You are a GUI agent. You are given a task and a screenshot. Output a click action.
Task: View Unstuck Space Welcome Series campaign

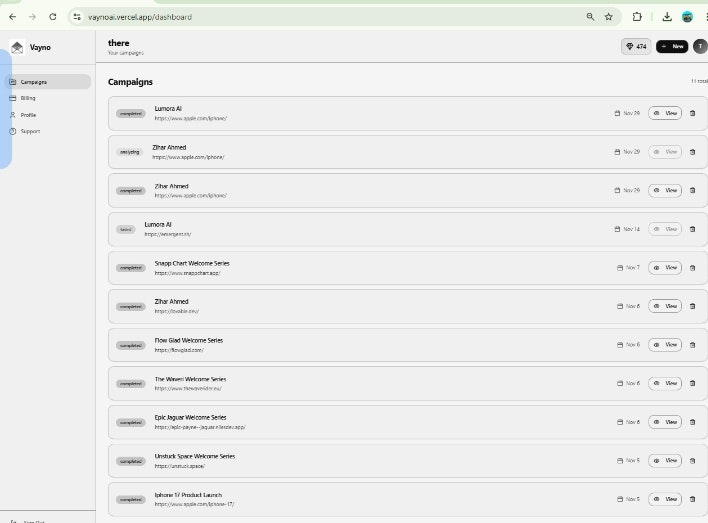click(x=665, y=461)
